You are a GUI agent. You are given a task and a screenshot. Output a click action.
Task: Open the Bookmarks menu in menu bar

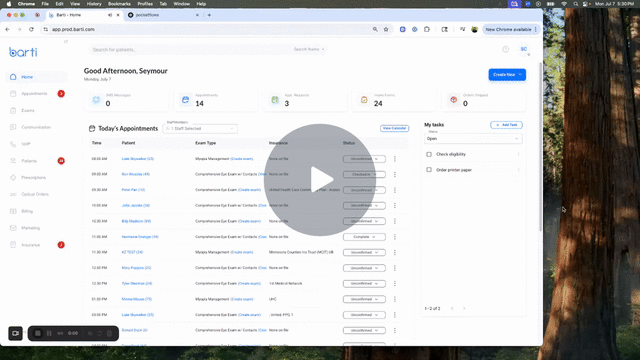coord(119,4)
